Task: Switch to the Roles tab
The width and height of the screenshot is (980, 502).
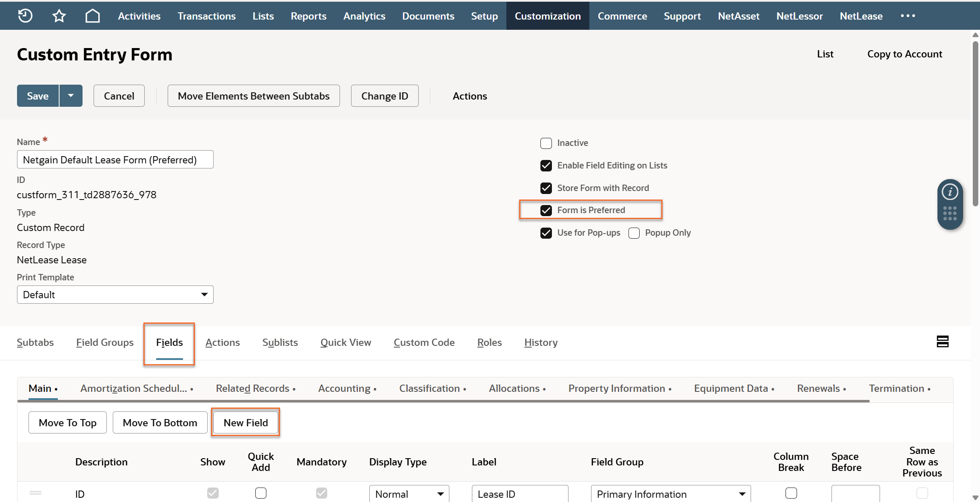Action: coord(489,342)
